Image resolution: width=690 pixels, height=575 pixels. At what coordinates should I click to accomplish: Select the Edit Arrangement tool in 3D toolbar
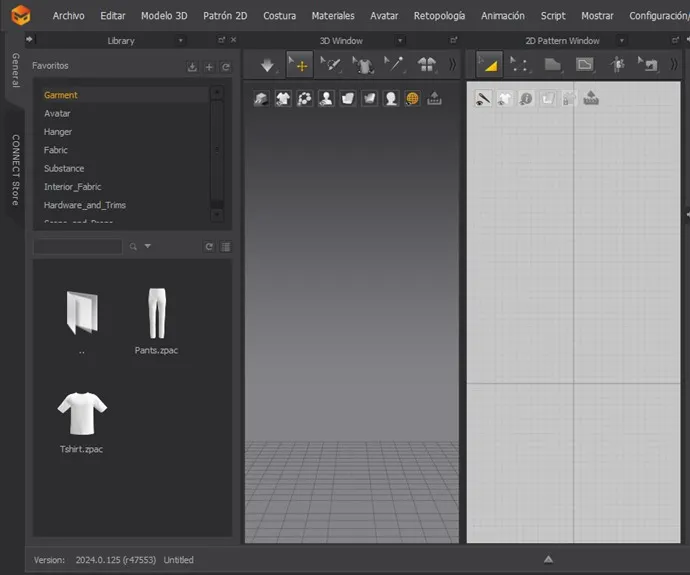330,65
